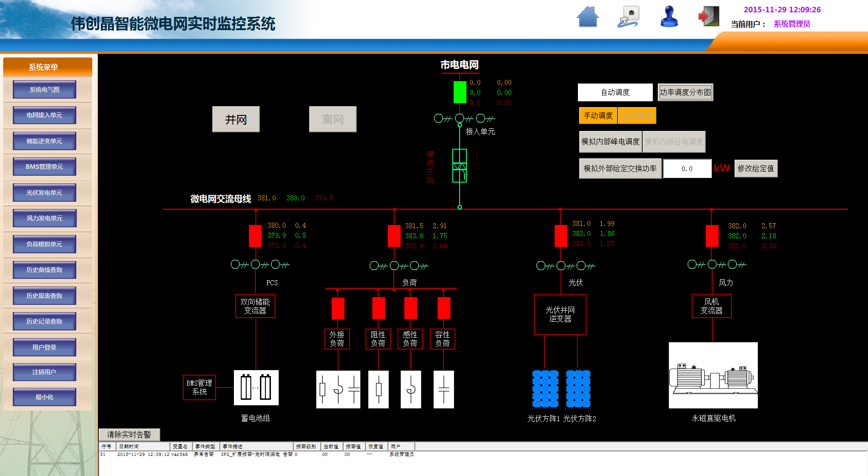Open the 功率调度分布图 view
The width and height of the screenshot is (868, 476).
click(x=685, y=92)
